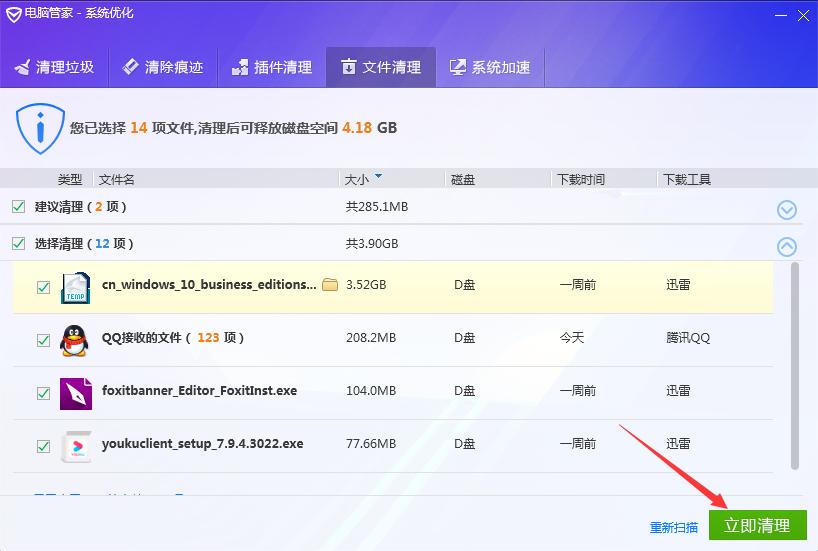Screen dimensions: 818x551
Task: Uncheck the 选择清理 group checkbox
Action: point(18,243)
